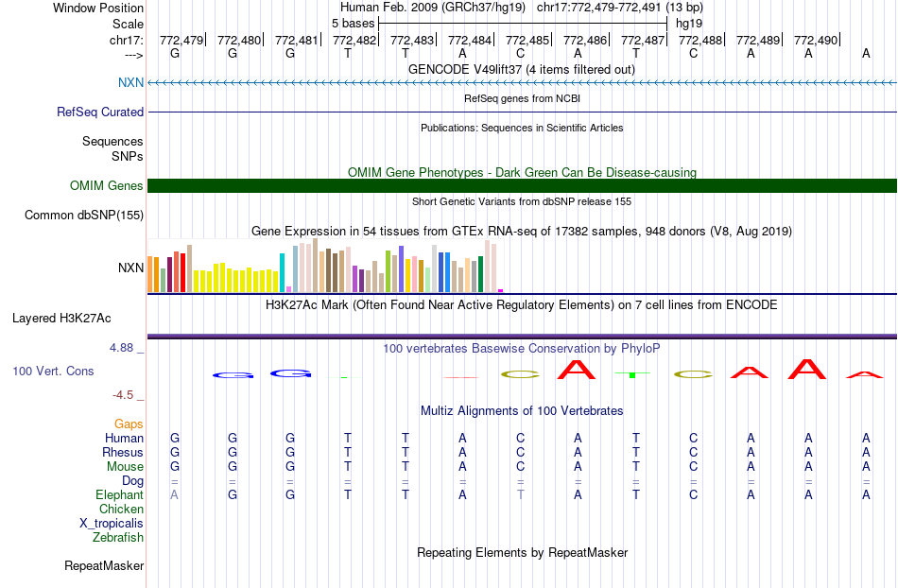Click the Multiz Alignments of 100 Vertebrates title
This screenshot has width=898, height=588.
pyautogui.click(x=522, y=410)
